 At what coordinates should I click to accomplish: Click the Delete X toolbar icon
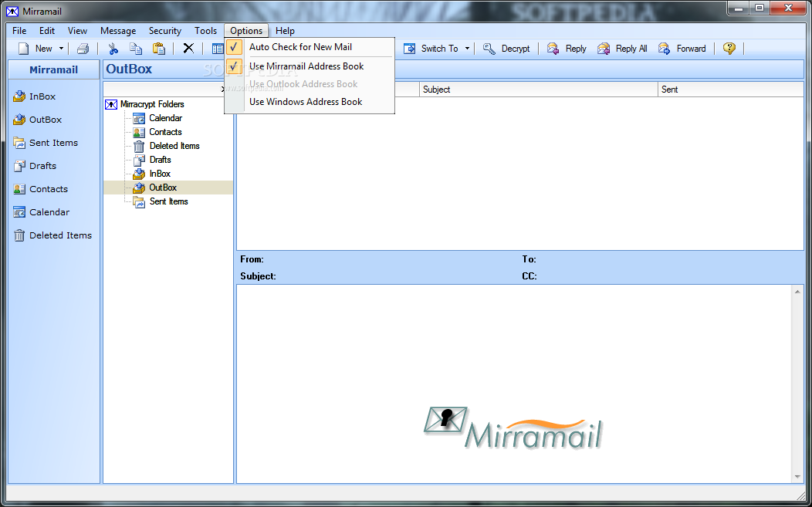pyautogui.click(x=188, y=49)
